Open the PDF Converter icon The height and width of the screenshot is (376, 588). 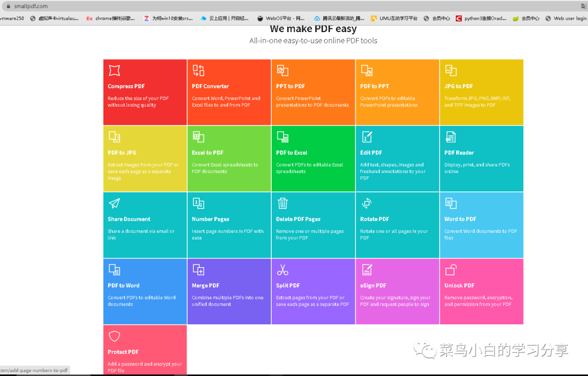[198, 71]
